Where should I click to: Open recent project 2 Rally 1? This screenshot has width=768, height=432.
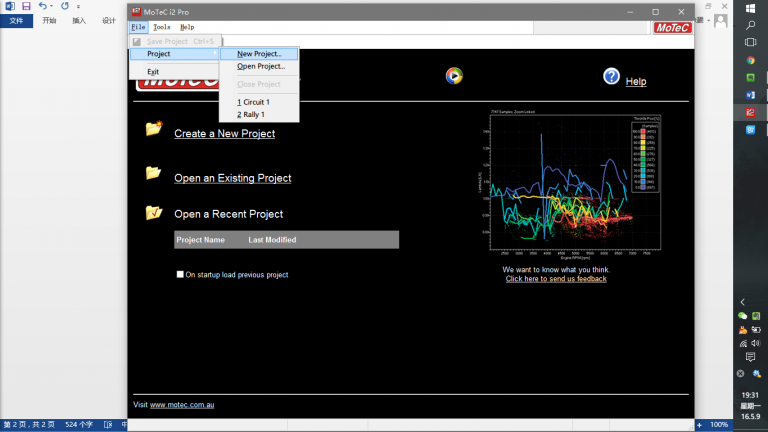click(259, 114)
